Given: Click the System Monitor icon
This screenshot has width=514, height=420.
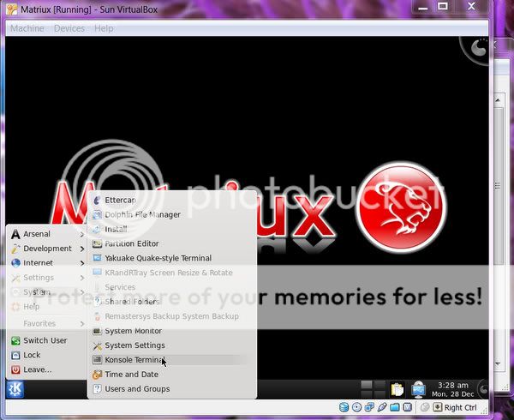Looking at the screenshot, I should [97, 331].
